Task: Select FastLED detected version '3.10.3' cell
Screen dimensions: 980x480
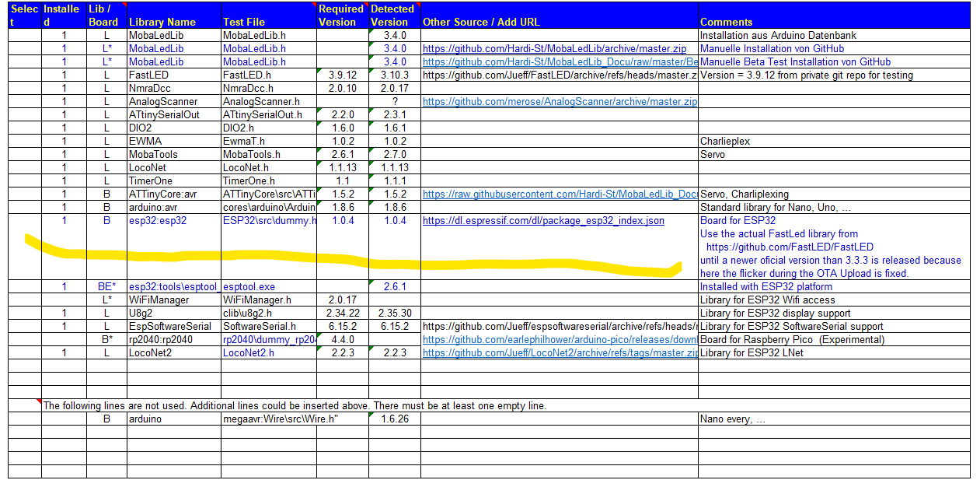Action: [395, 75]
